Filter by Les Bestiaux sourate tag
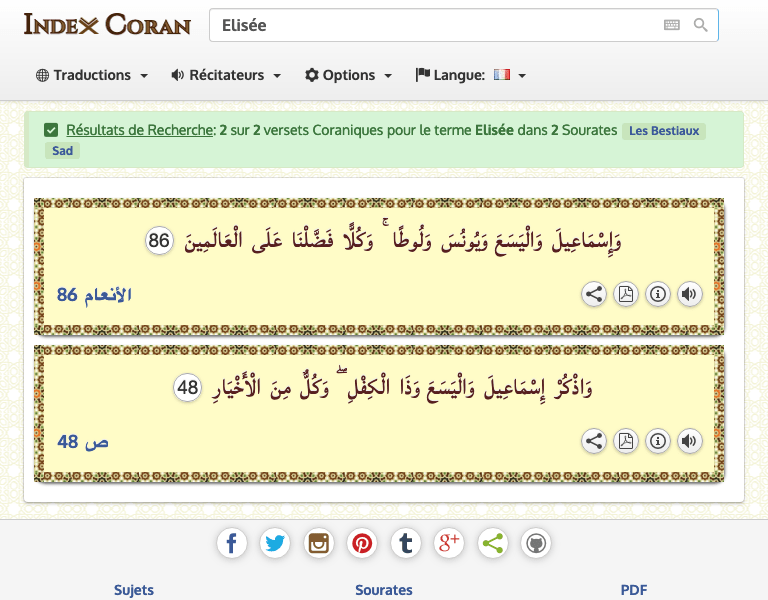Image resolution: width=768 pixels, height=600 pixels. coord(664,131)
